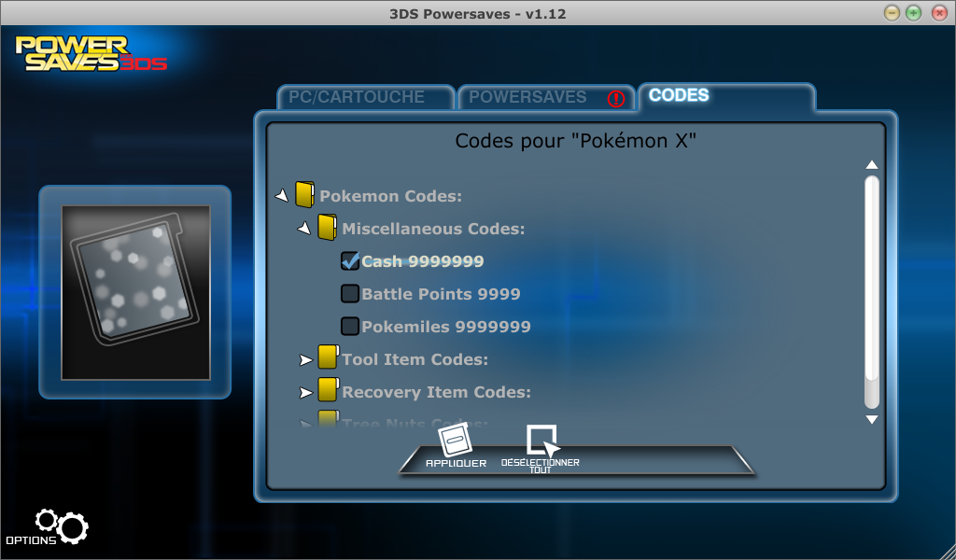The height and width of the screenshot is (560, 956).
Task: Minimize the 3DS Powersaves window
Action: pos(892,13)
